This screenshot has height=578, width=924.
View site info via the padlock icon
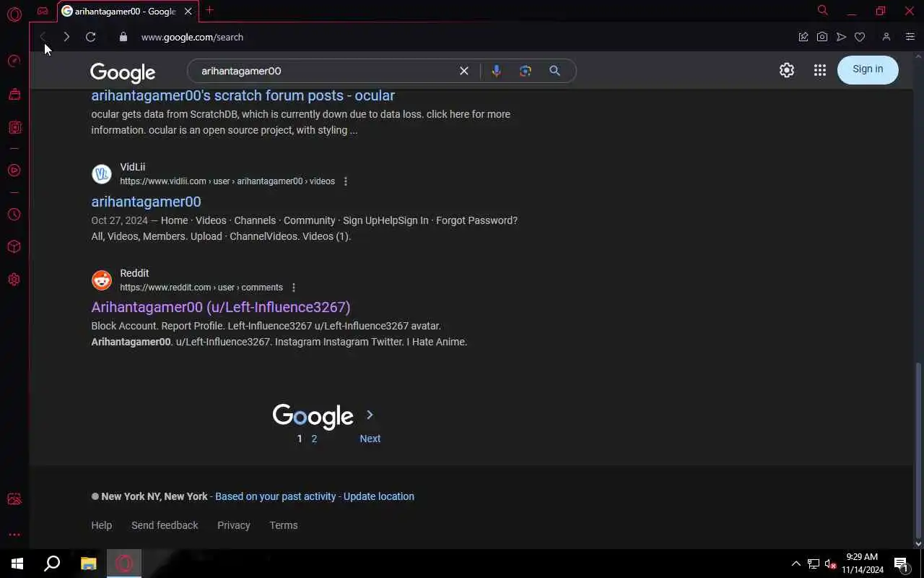[x=123, y=37]
